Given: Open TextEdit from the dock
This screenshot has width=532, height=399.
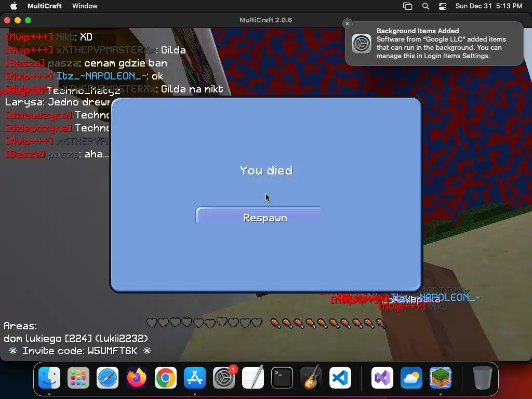Looking at the screenshot, I should 253,378.
